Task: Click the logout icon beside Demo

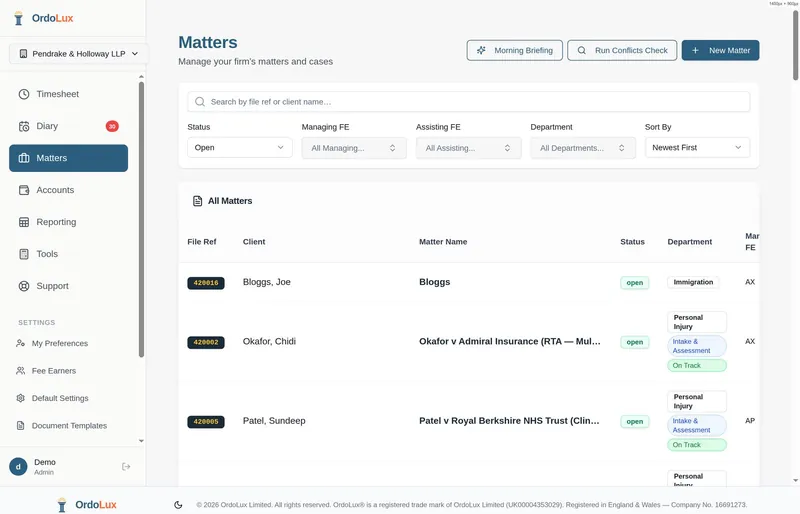Action: [x=126, y=467]
